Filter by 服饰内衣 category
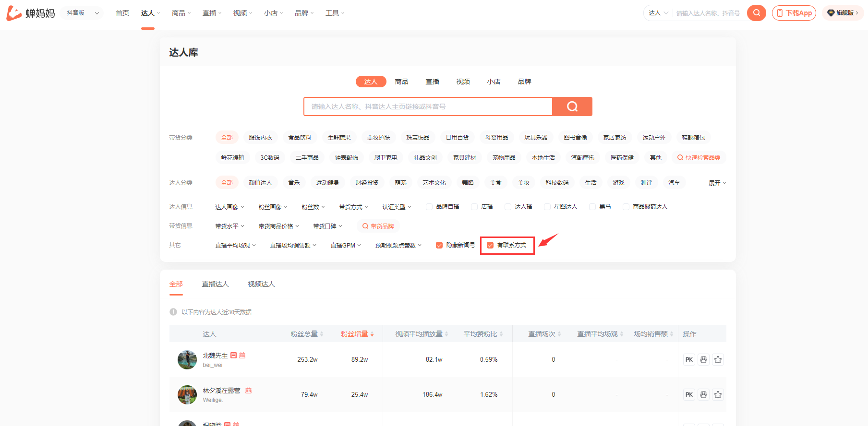 (x=260, y=138)
